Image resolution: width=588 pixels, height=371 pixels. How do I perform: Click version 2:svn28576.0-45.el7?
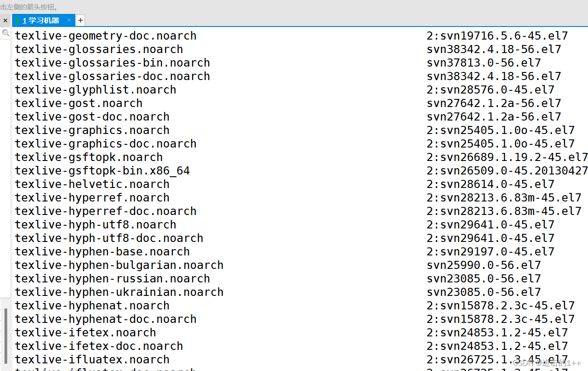point(491,90)
